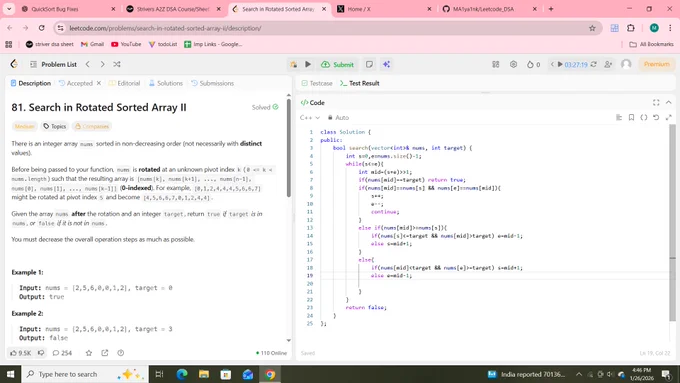Go to previous problem arrow
The image size is (680, 383).
click(88, 64)
